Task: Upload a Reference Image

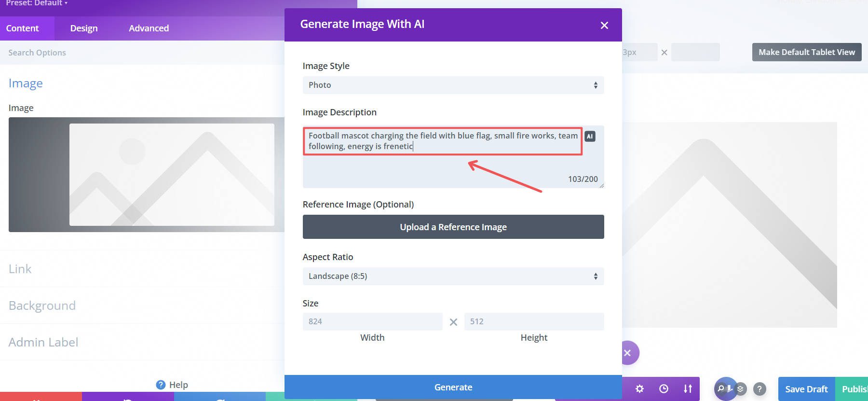Action: tap(453, 227)
